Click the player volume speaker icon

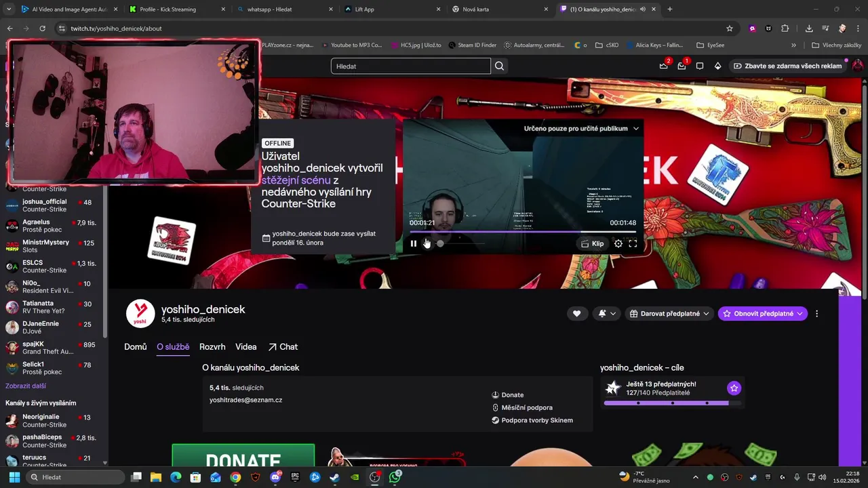[427, 243]
